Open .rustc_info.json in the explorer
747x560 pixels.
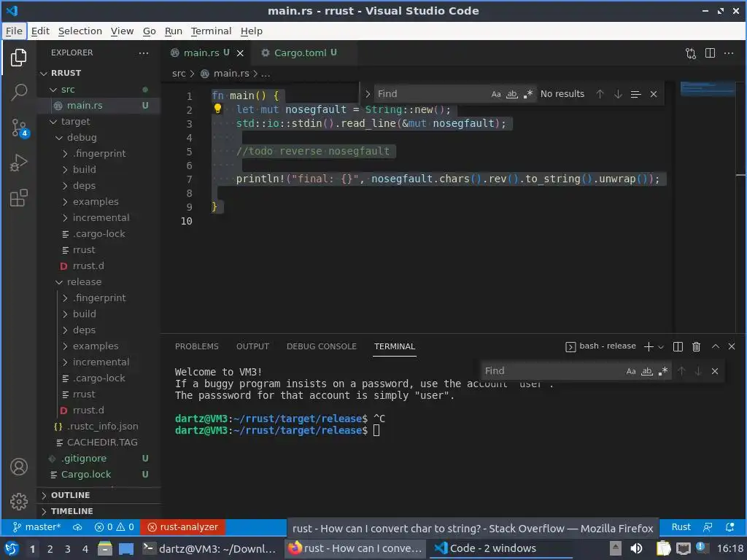98,427
